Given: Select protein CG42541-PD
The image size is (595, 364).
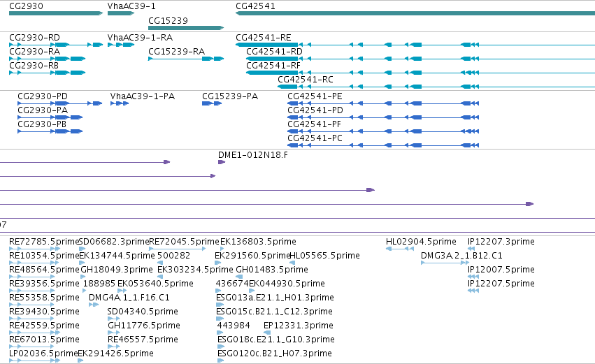Looking at the screenshot, I should 383,117.
